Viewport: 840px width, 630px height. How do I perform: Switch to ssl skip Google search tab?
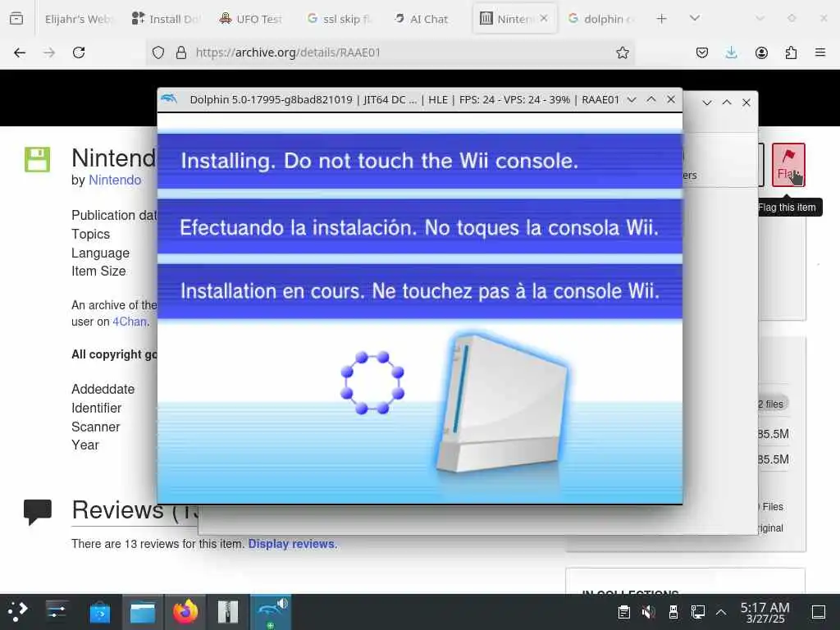[x=339, y=19]
